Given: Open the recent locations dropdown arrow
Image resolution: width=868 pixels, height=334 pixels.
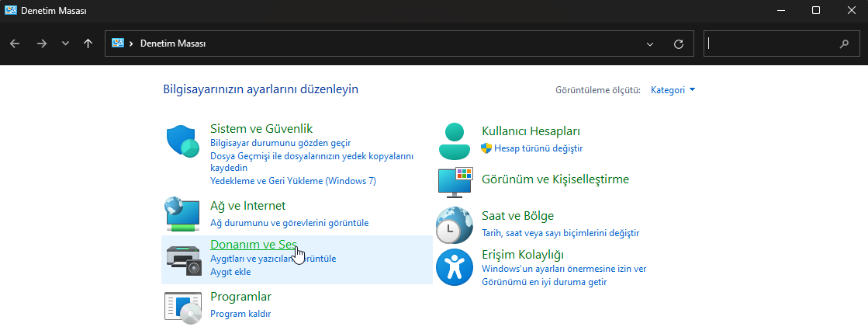Looking at the screenshot, I should point(65,43).
